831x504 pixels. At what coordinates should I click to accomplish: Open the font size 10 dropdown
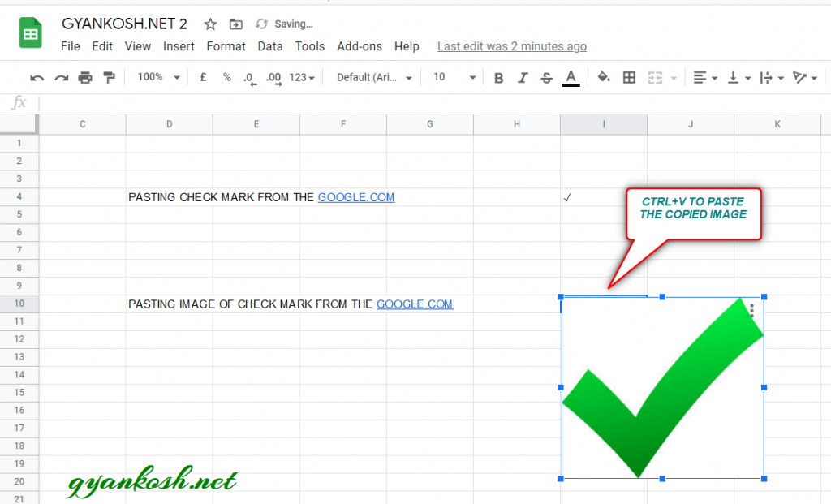coord(454,77)
